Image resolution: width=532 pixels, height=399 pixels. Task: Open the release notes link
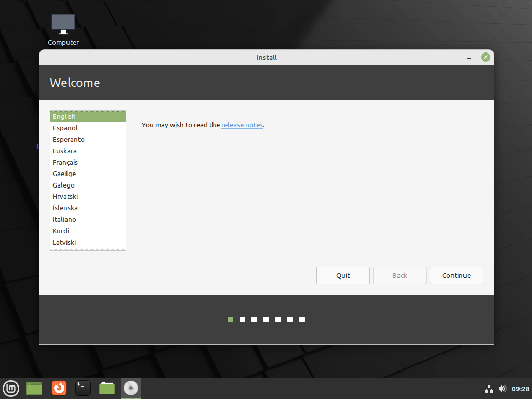click(x=242, y=125)
